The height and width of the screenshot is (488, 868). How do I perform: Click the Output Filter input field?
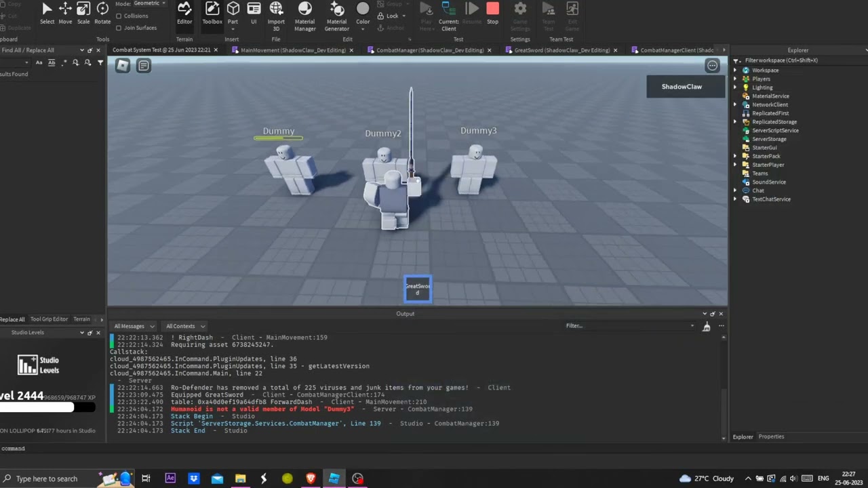(630, 326)
